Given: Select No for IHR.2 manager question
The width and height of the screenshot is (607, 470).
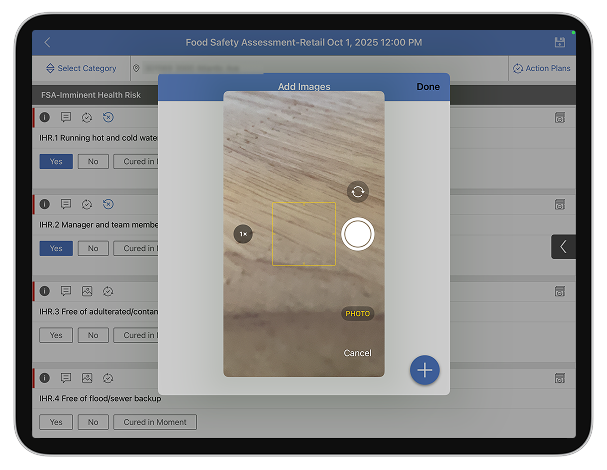Looking at the screenshot, I should pos(93,249).
